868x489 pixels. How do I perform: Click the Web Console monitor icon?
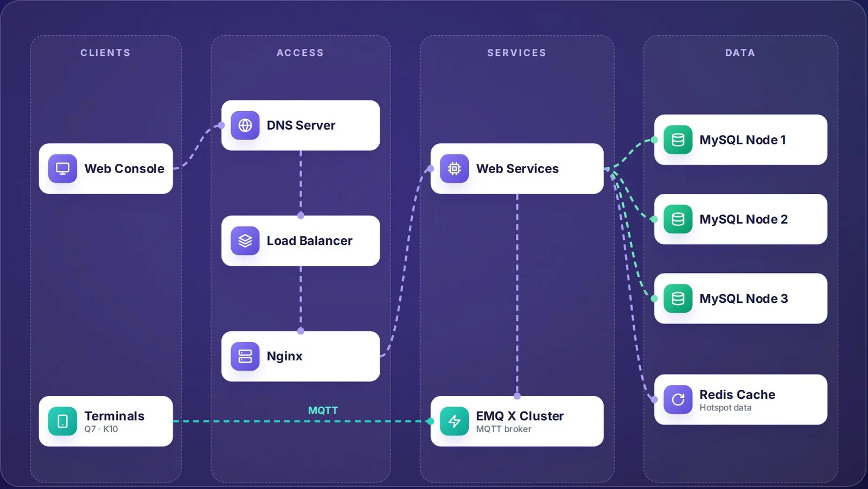[x=62, y=169]
